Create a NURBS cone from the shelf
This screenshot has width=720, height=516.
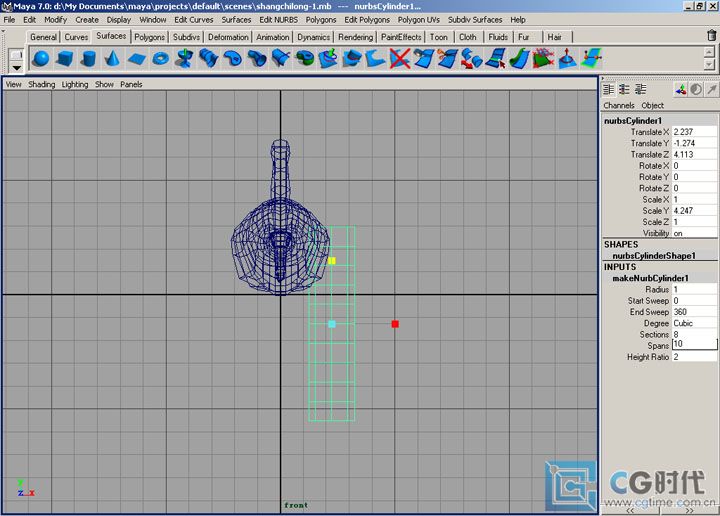coord(112,59)
